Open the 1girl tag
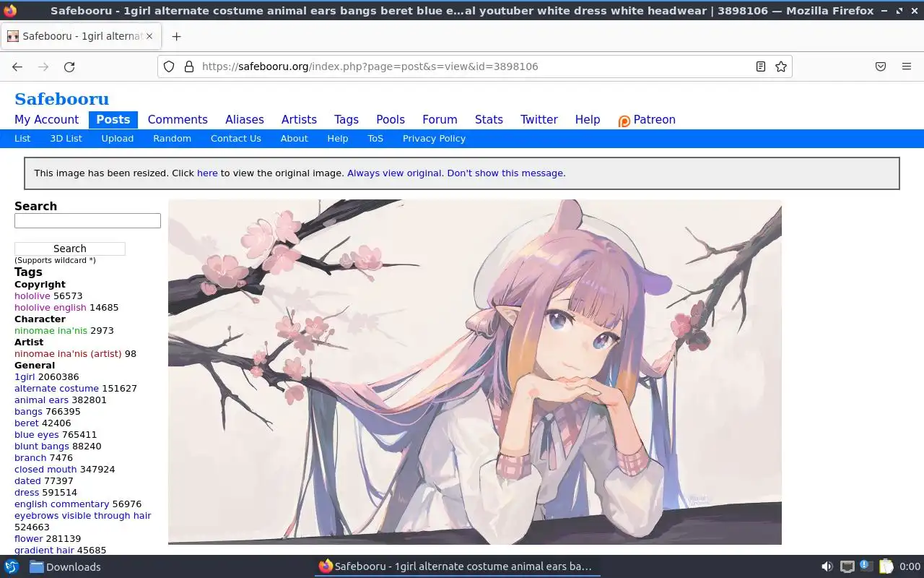Screen dimensions: 924x578 coord(25,377)
